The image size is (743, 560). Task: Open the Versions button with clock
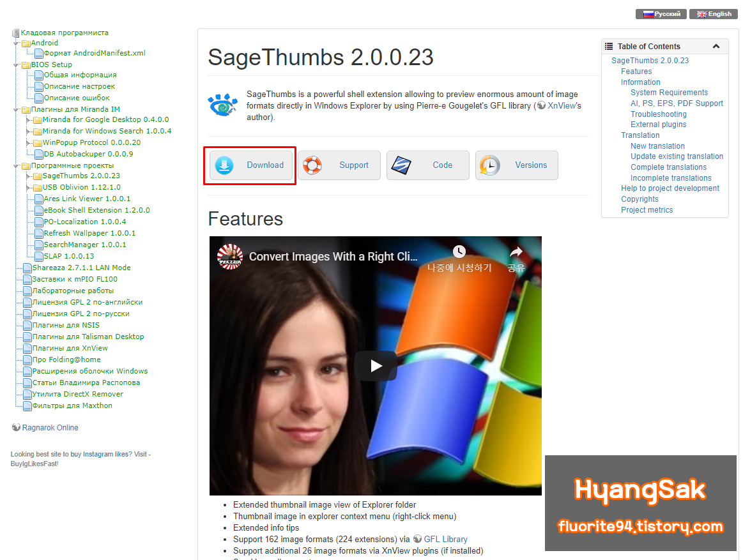tap(516, 165)
